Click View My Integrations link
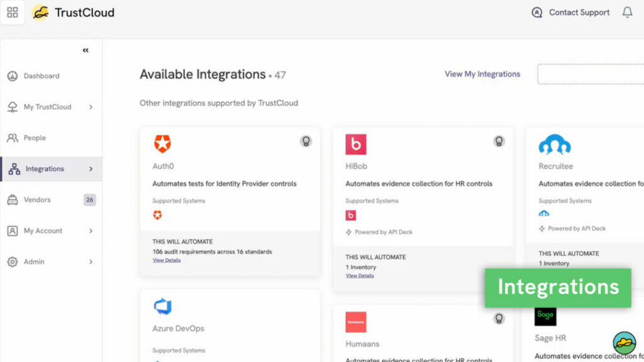Viewport: 644px width, 362px height. [x=482, y=74]
